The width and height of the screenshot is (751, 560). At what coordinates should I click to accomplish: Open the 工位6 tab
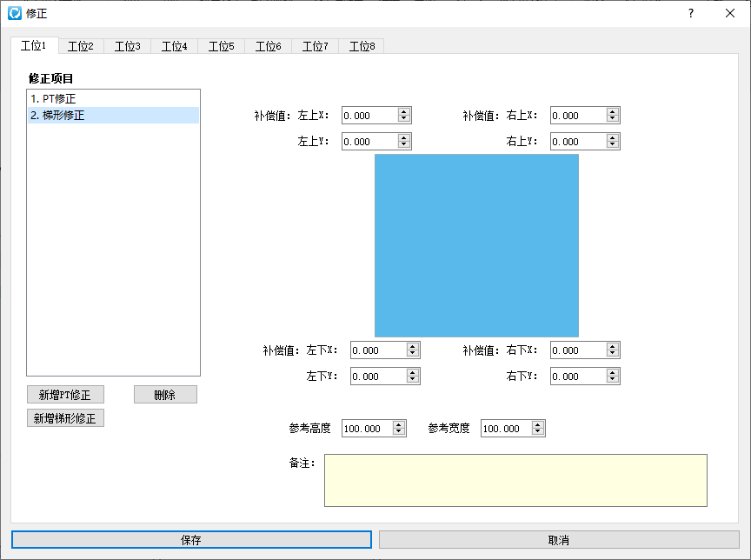click(269, 46)
